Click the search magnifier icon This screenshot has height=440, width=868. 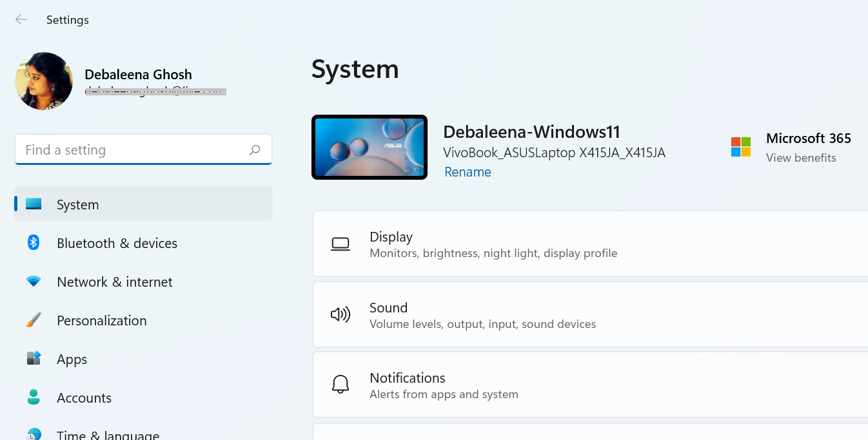[x=255, y=149]
